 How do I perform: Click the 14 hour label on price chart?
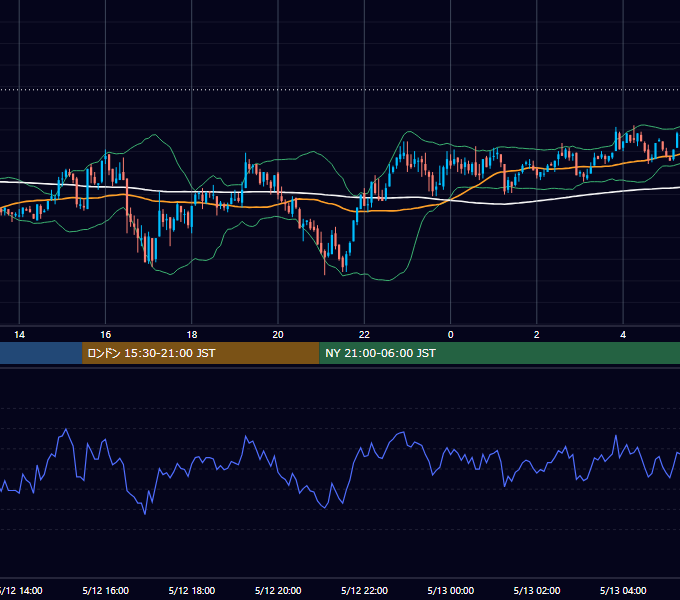pyautogui.click(x=20, y=335)
